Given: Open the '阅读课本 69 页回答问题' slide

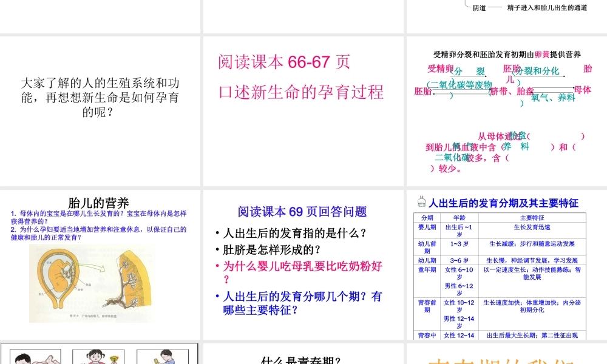Looking at the screenshot, I should (303, 265).
